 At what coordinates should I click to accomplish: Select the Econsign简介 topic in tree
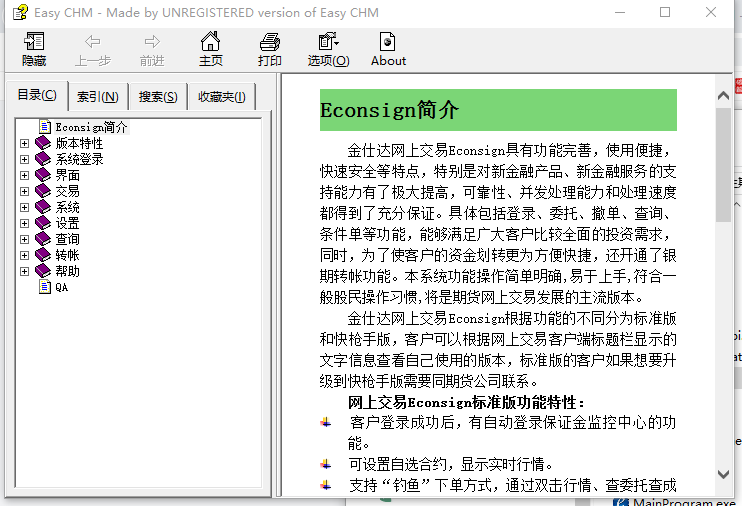(91, 127)
